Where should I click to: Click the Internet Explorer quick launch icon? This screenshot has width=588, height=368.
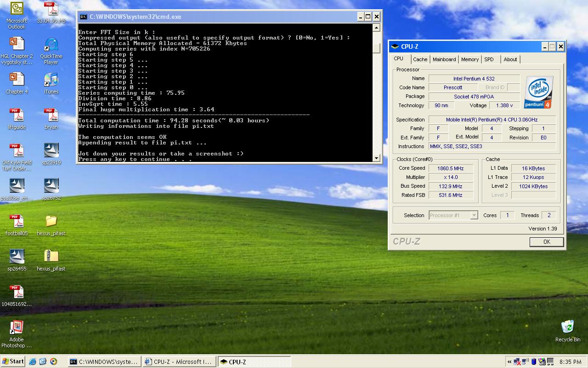pos(33,362)
